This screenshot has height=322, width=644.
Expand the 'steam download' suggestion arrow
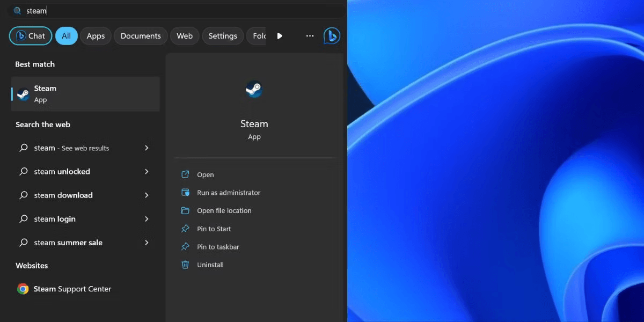(147, 195)
